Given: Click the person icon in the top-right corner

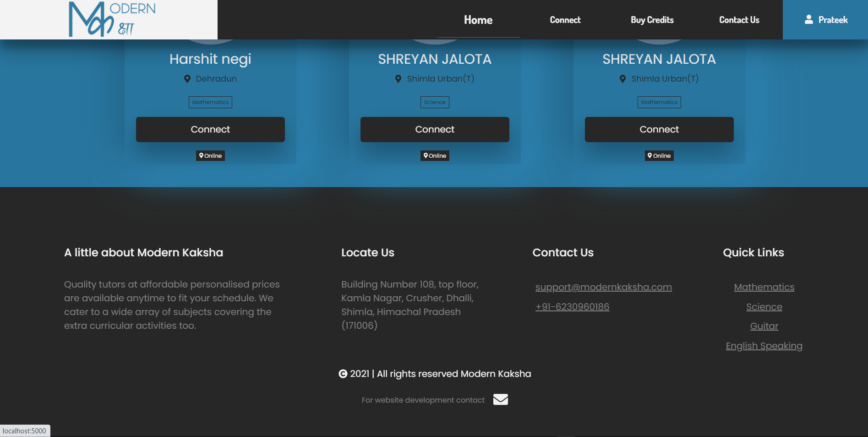Looking at the screenshot, I should tap(809, 19).
